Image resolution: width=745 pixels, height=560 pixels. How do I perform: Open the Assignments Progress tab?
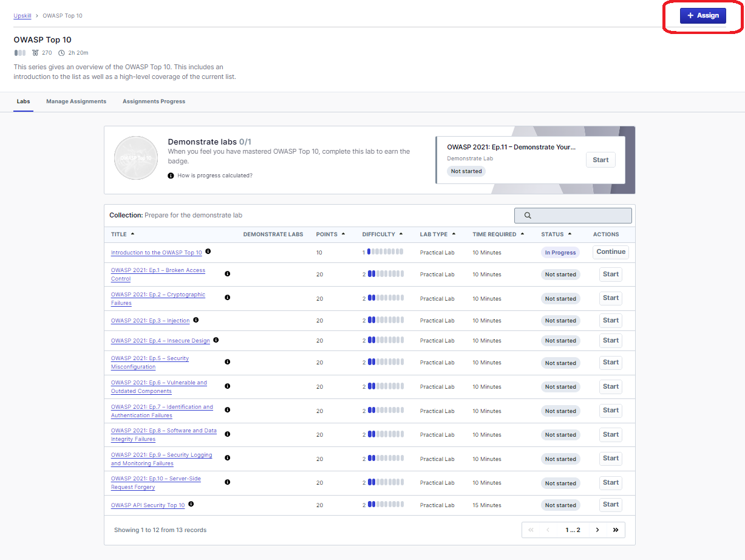click(x=154, y=101)
